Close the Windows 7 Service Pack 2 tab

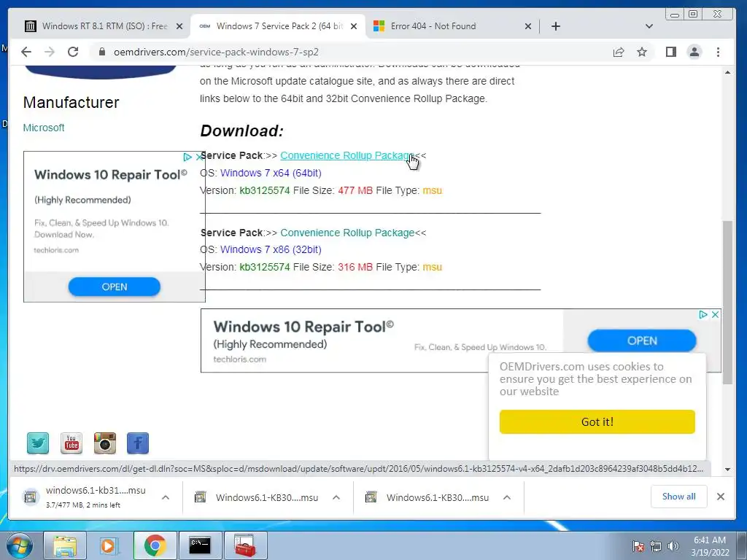354,26
